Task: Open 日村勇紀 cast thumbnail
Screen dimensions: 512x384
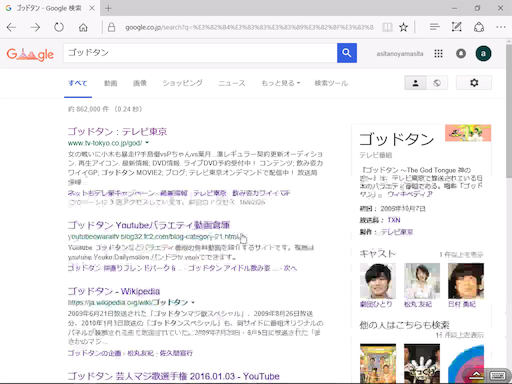Action: click(466, 281)
